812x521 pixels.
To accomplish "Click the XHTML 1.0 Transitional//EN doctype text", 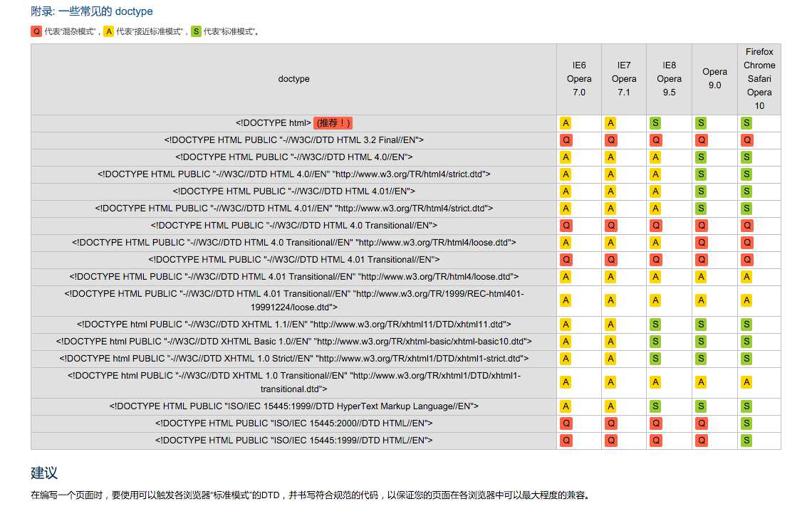I will (293, 382).
